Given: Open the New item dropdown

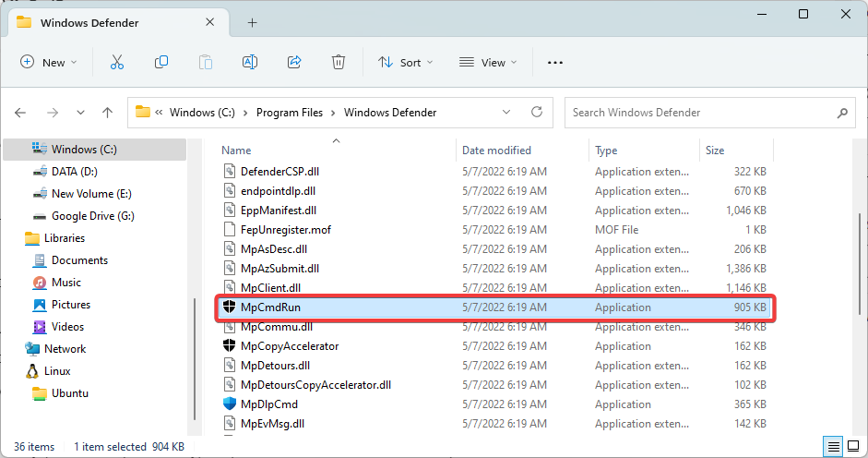Looking at the screenshot, I should point(48,62).
